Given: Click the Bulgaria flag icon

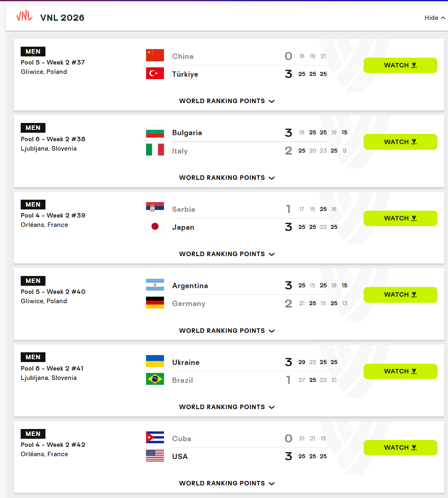Looking at the screenshot, I should click(155, 132).
